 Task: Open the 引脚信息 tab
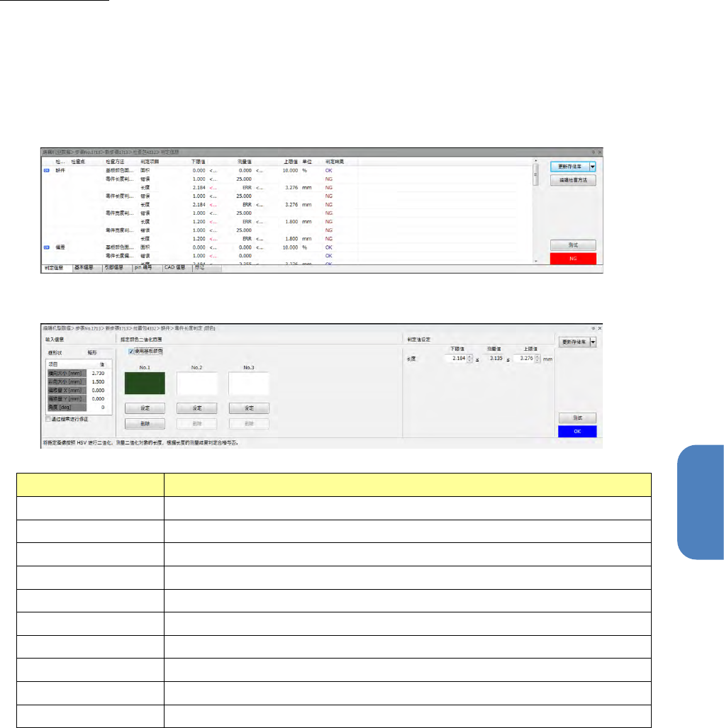113,268
